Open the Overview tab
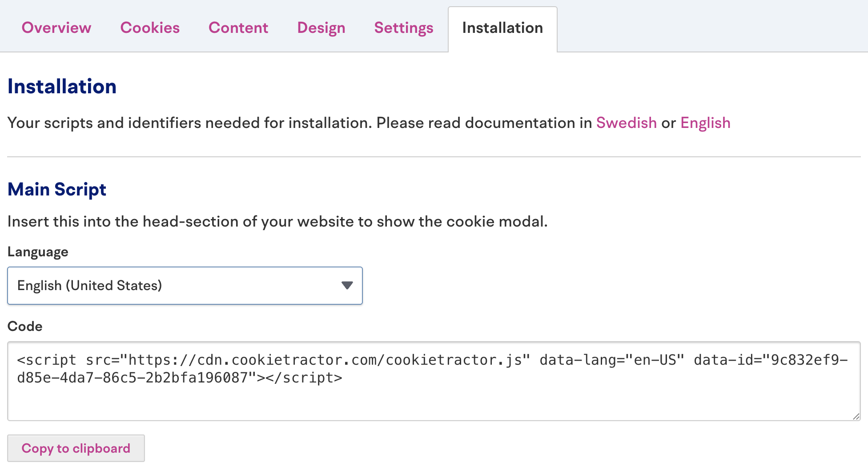This screenshot has width=868, height=470. pos(56,28)
